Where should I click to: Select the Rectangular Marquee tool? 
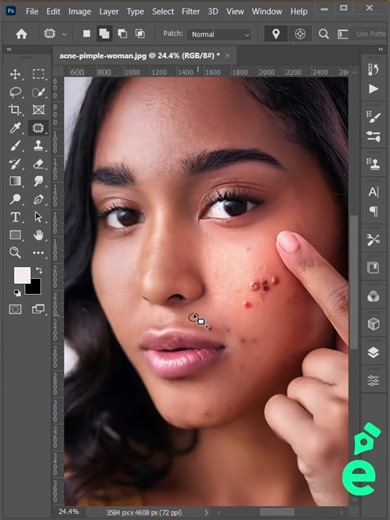pos(38,74)
